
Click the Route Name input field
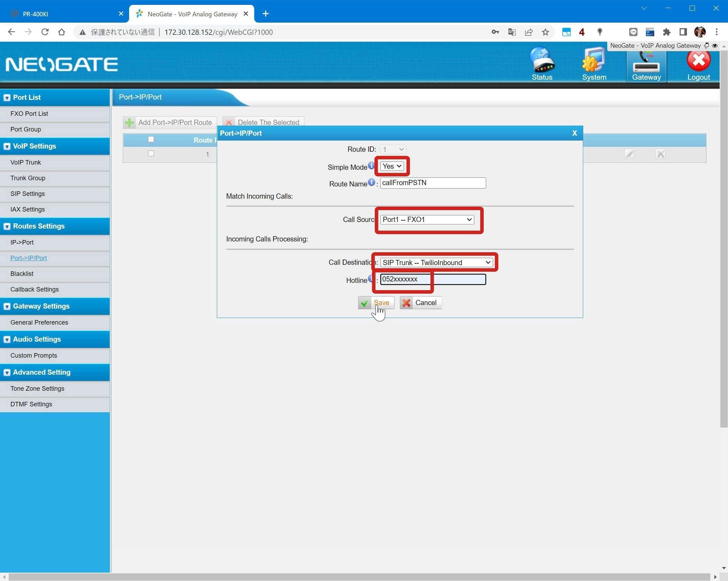click(x=433, y=183)
